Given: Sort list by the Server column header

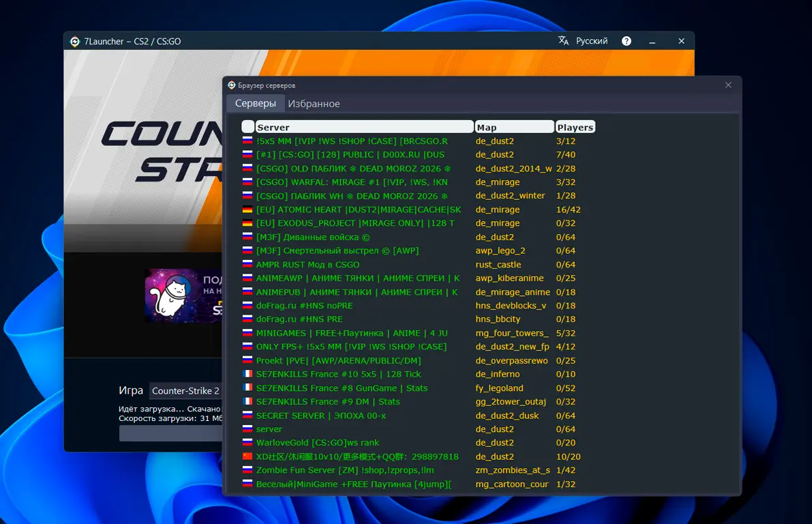Looking at the screenshot, I should [x=364, y=127].
